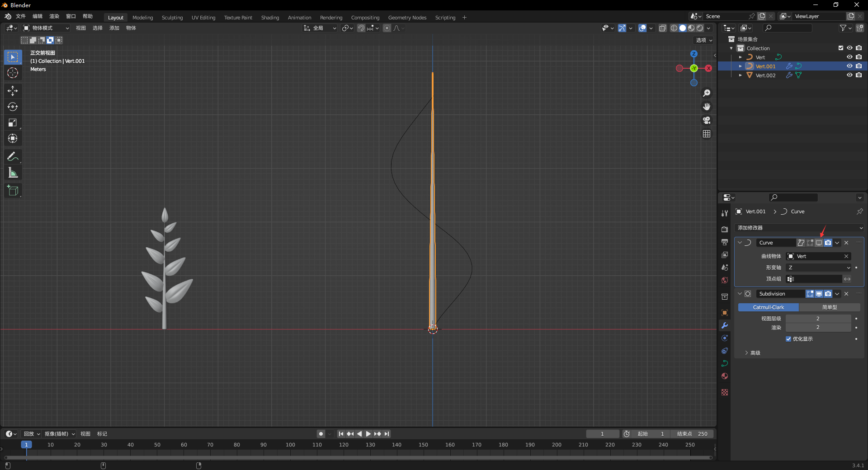Open the 编辑 (Edit) menu
Image resolution: width=868 pixels, height=470 pixels.
pyautogui.click(x=37, y=16)
